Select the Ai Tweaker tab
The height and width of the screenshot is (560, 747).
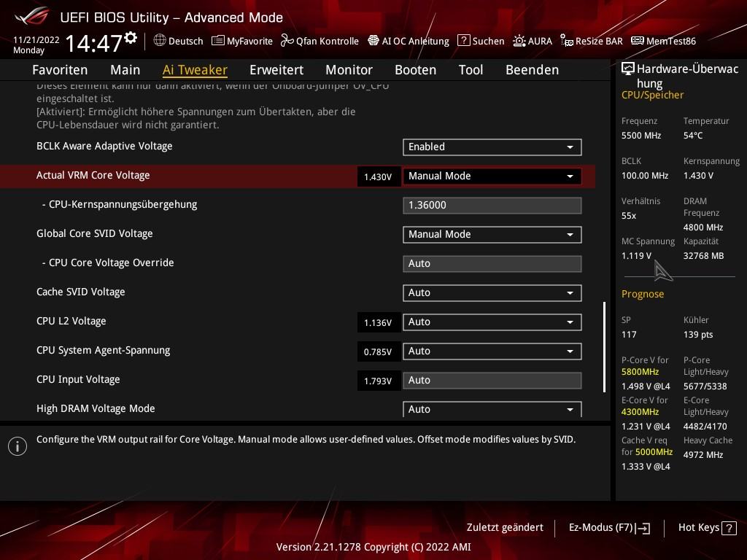tap(195, 70)
